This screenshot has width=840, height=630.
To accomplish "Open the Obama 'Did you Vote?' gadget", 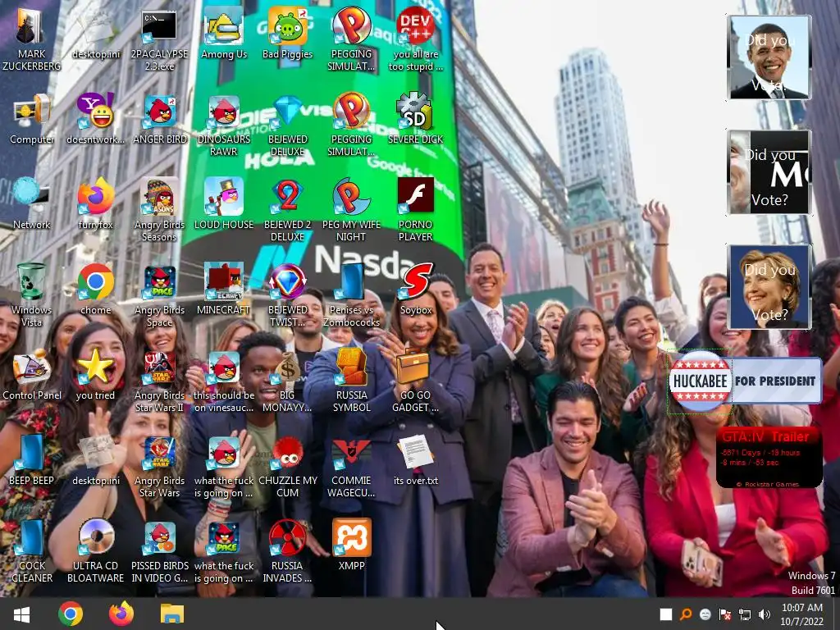I will pos(769,57).
